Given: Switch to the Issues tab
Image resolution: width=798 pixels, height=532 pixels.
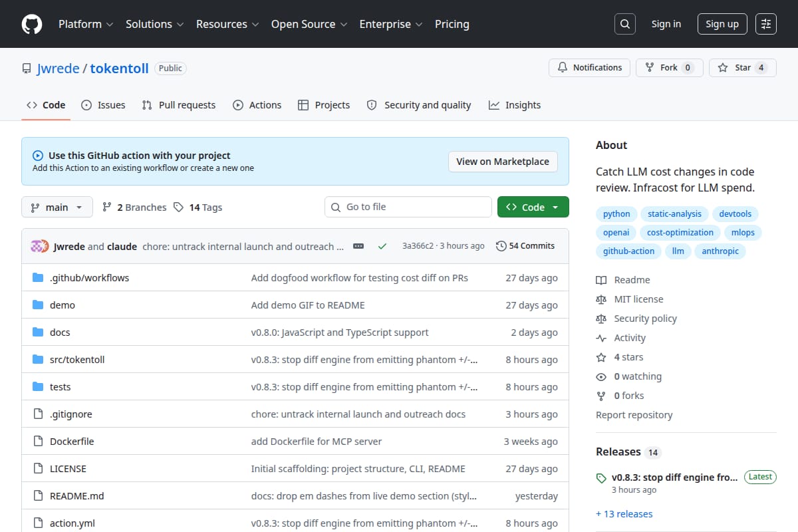Looking at the screenshot, I should pos(103,105).
